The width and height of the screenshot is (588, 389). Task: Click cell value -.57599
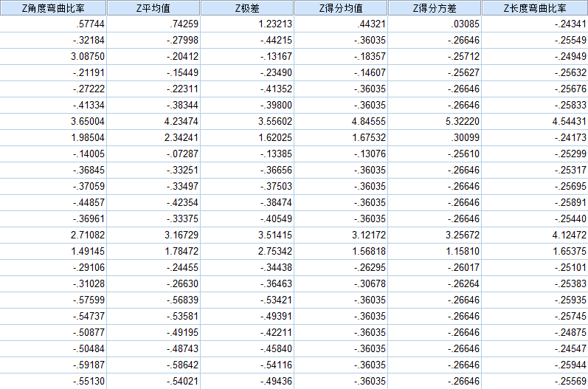89,300
